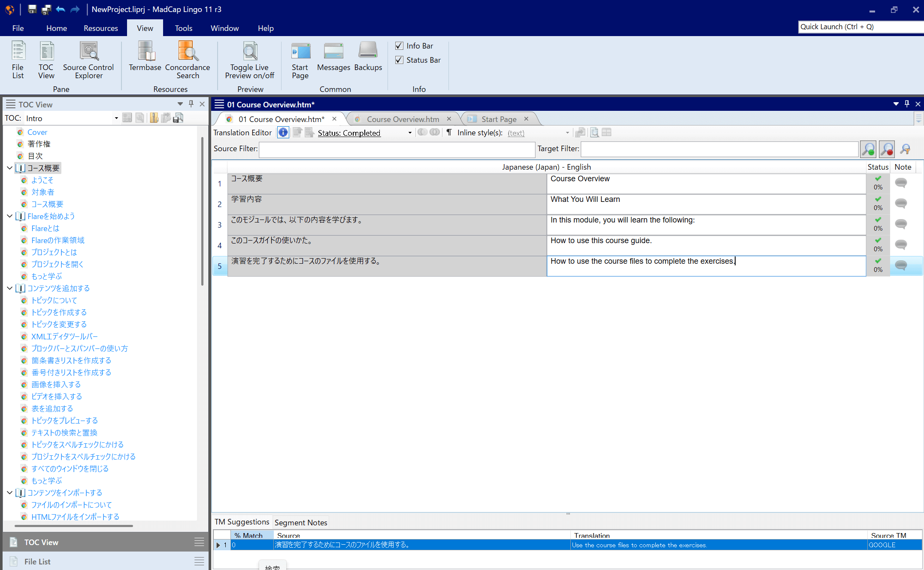The height and width of the screenshot is (570, 924).
Task: Open the Backups window
Action: pos(368,56)
